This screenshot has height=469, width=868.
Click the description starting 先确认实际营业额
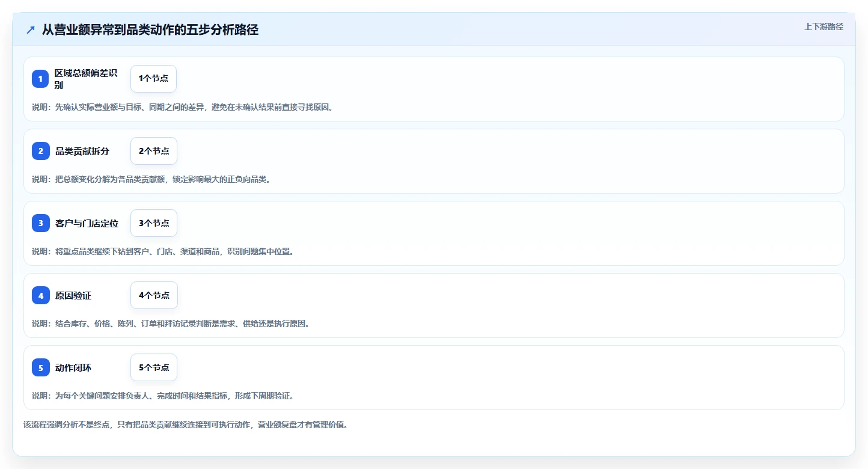coord(182,107)
